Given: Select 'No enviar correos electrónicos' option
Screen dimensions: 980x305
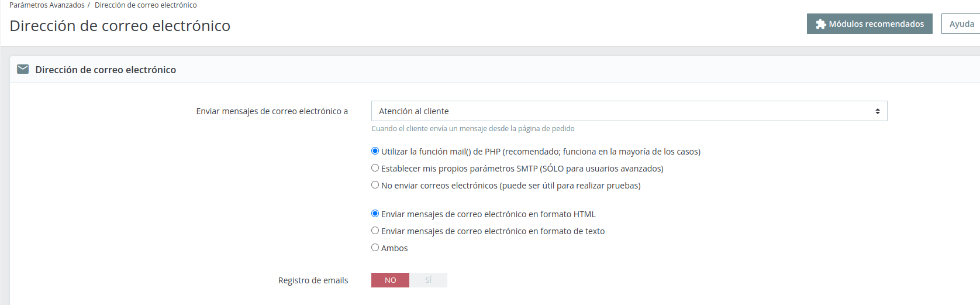Looking at the screenshot, I should [x=375, y=185].
